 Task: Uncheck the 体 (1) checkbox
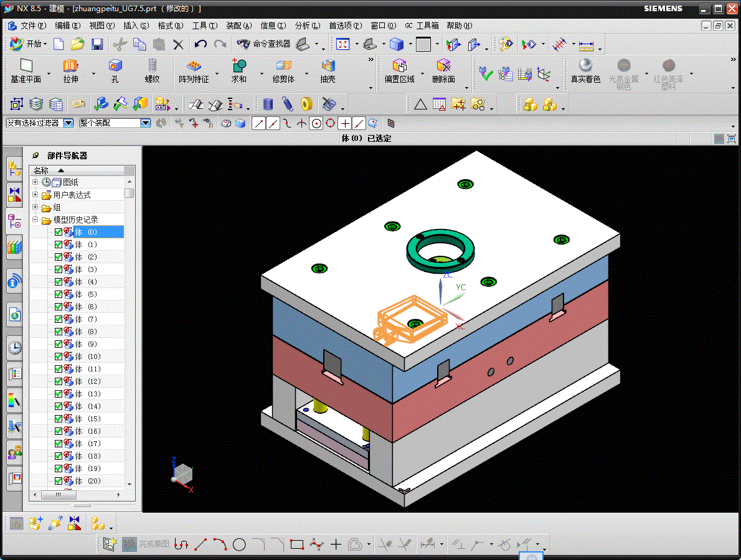pos(59,245)
